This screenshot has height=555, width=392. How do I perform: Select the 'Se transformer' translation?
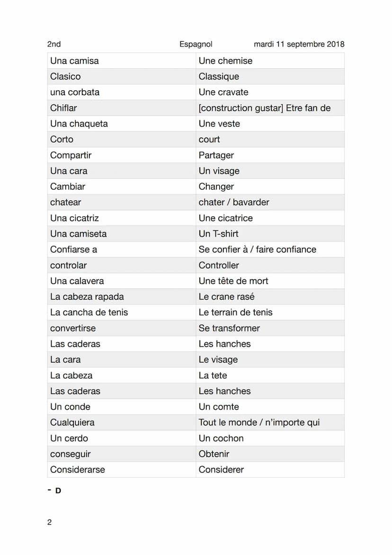229,328
